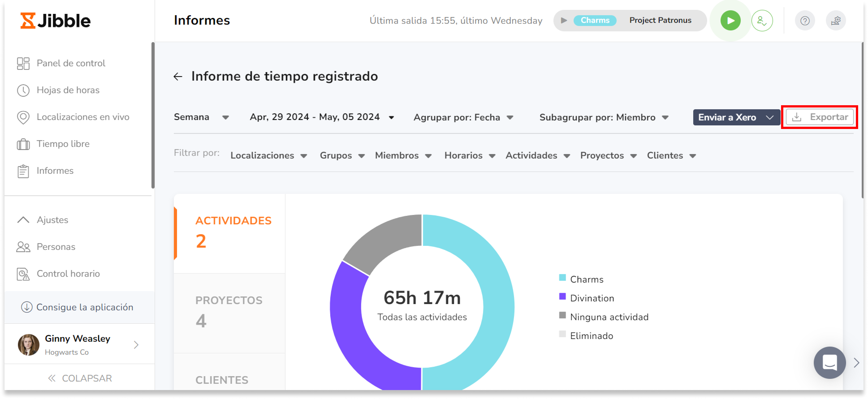
Task: Open the help question mark icon
Action: click(805, 21)
